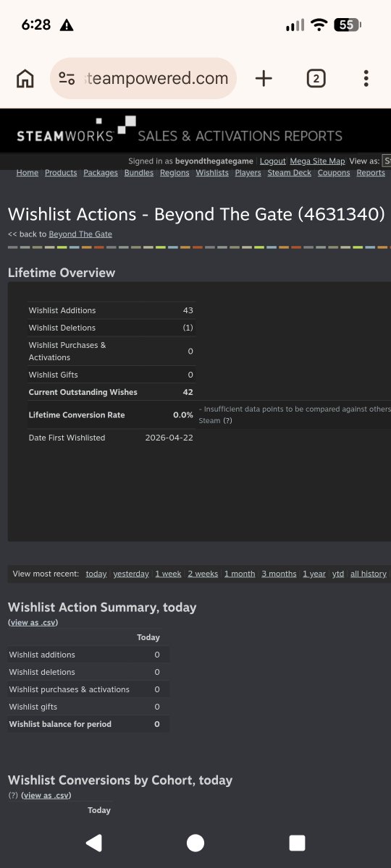
Task: Click 'Wishlist Purchases & Activations' overview label
Action: (67, 351)
